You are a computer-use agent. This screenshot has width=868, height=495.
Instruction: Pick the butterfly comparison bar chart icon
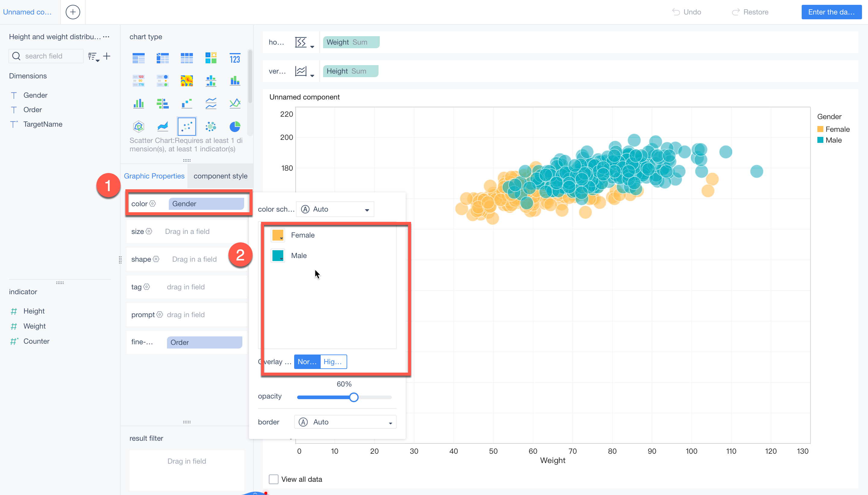pos(162,103)
